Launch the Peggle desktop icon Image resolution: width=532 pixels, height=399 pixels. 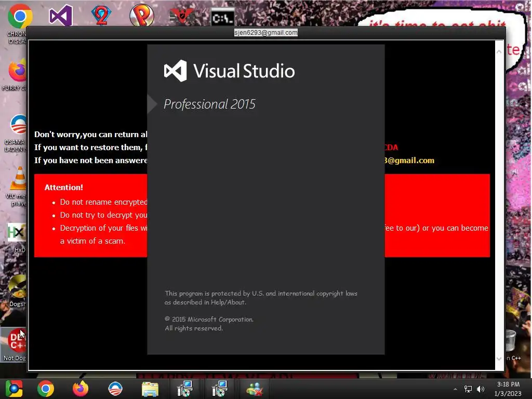141,16
